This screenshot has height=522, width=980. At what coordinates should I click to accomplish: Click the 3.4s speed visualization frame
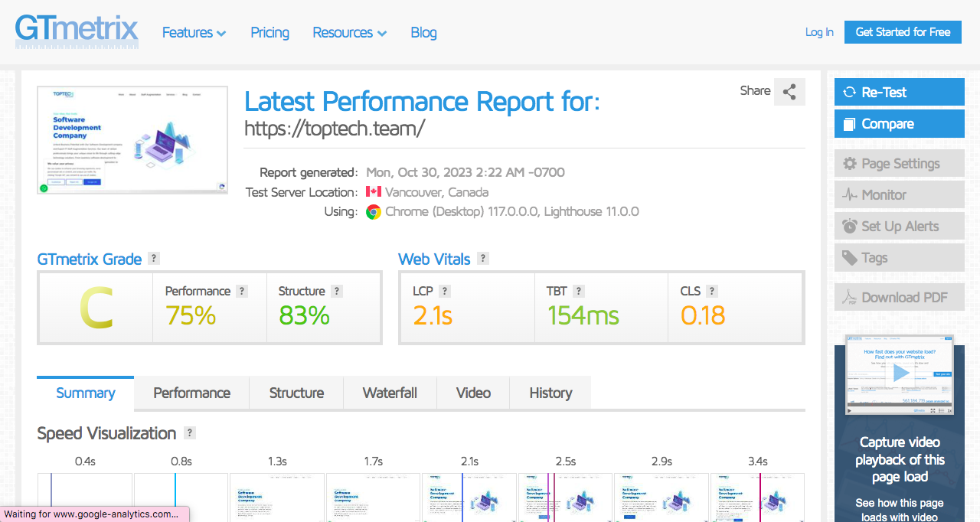pos(757,498)
